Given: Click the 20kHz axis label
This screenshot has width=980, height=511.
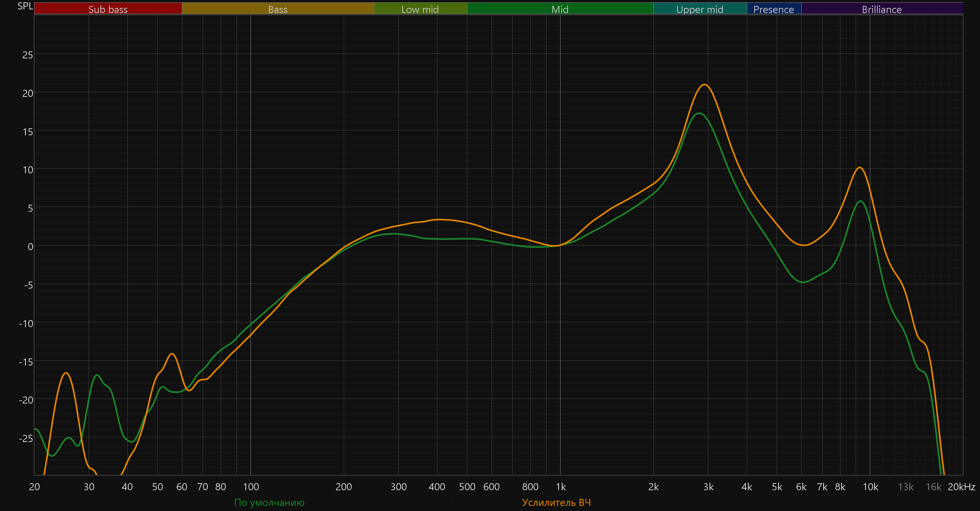Looking at the screenshot, I should (x=961, y=487).
